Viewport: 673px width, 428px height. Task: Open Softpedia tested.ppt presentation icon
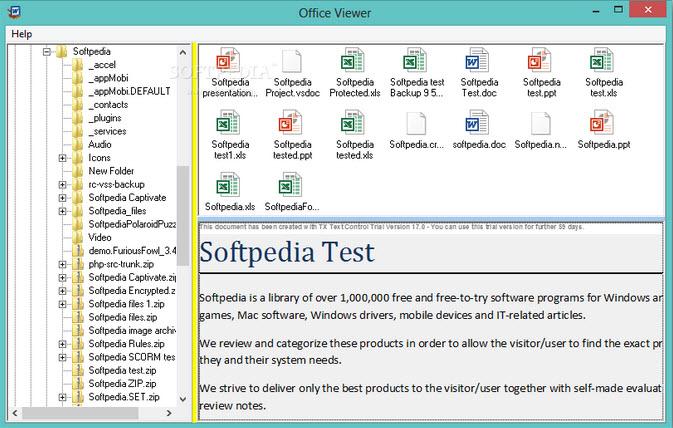(290, 122)
